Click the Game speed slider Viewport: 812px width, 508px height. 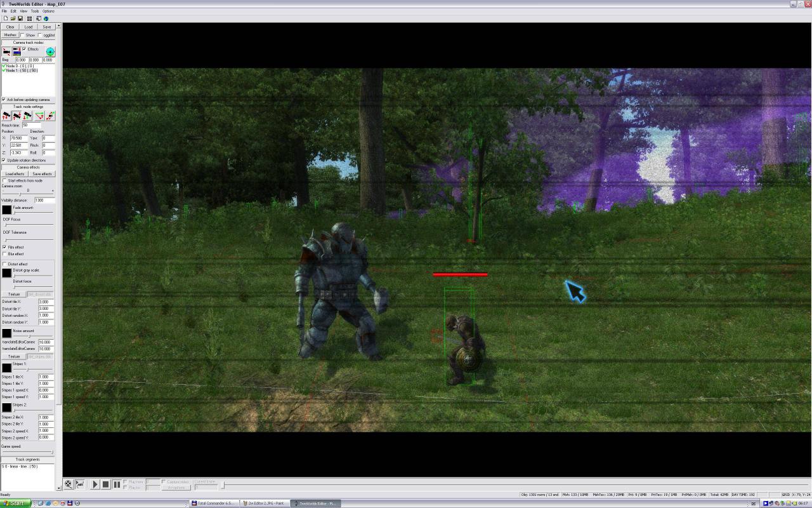(x=28, y=452)
